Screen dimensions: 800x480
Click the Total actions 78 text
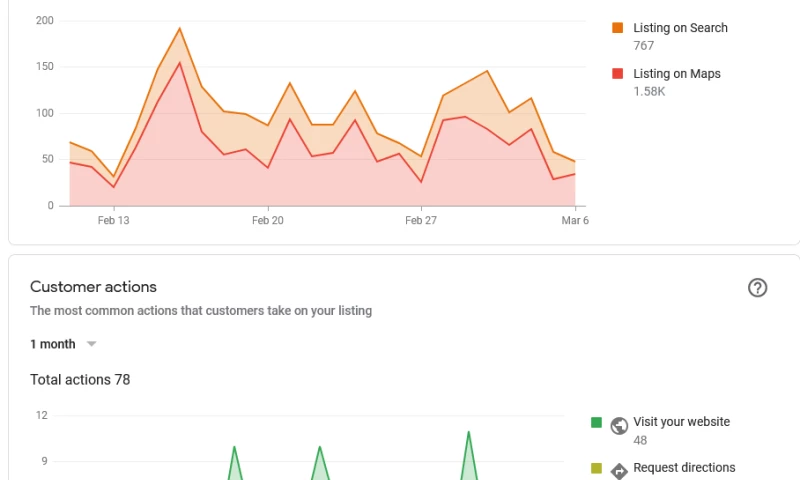pyautogui.click(x=80, y=380)
